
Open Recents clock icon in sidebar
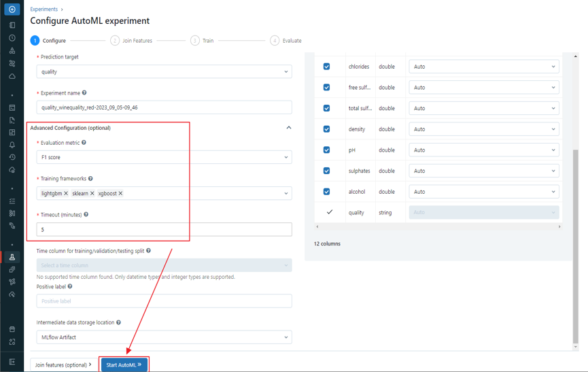[x=12, y=38]
